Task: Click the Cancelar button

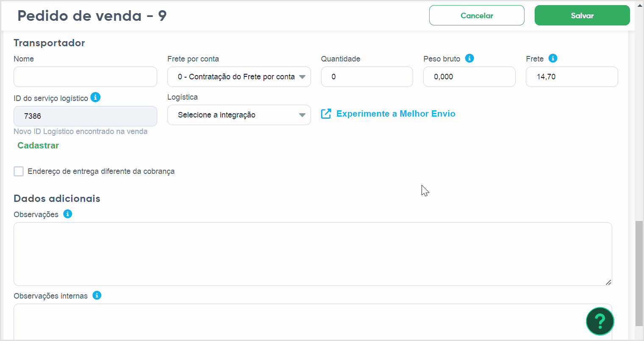Action: [477, 15]
